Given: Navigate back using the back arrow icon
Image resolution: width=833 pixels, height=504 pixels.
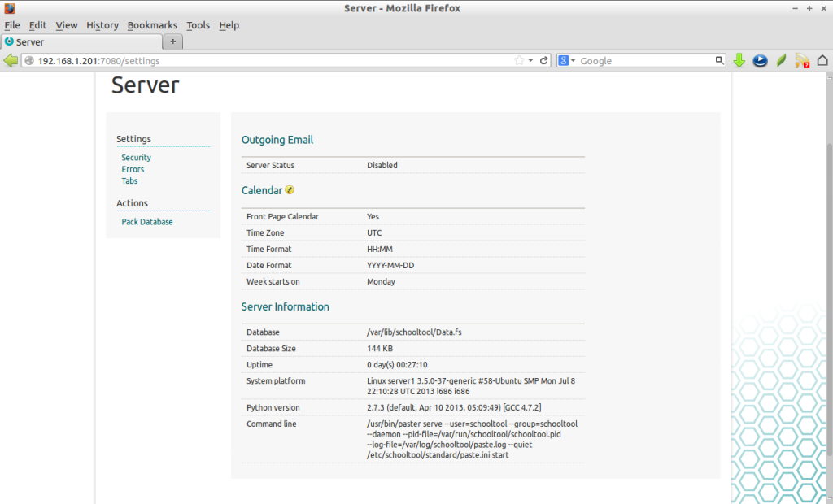Looking at the screenshot, I should point(11,60).
